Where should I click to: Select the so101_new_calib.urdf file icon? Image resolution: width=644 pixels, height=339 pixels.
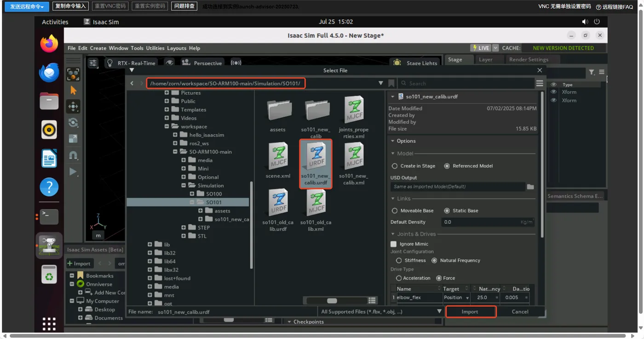316,163
